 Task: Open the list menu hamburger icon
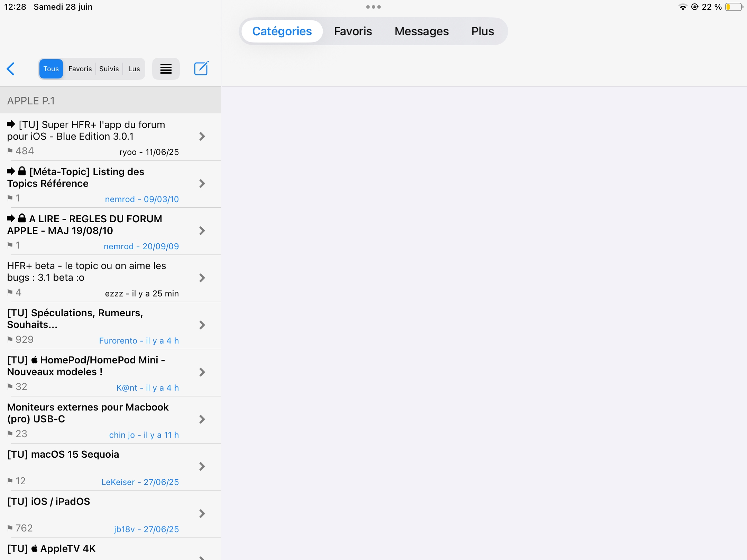point(166,69)
